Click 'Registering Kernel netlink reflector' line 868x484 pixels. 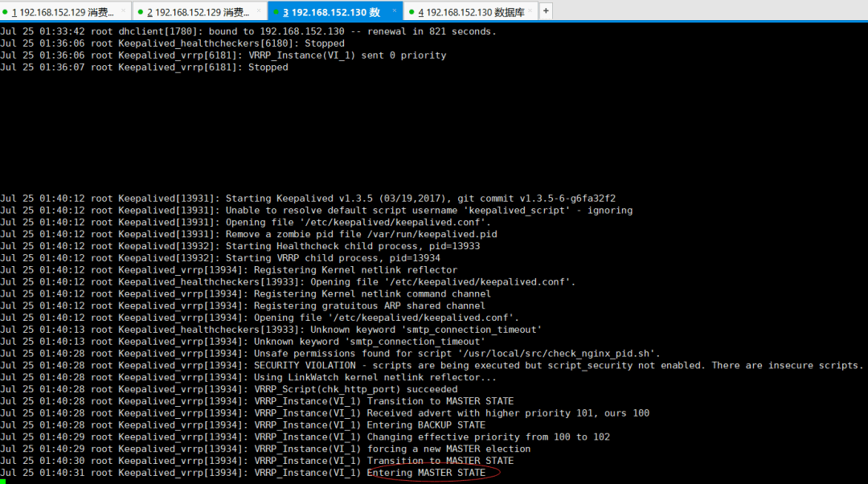[228, 269]
